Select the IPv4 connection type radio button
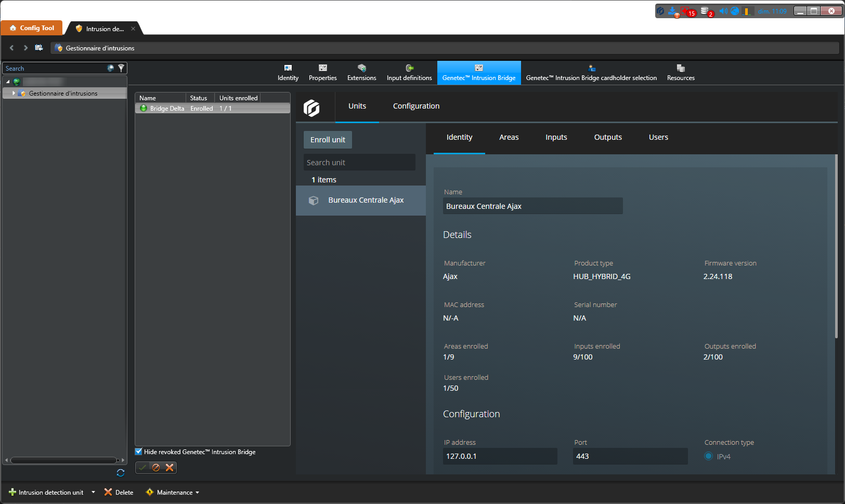The width and height of the screenshot is (845, 504). click(x=708, y=457)
